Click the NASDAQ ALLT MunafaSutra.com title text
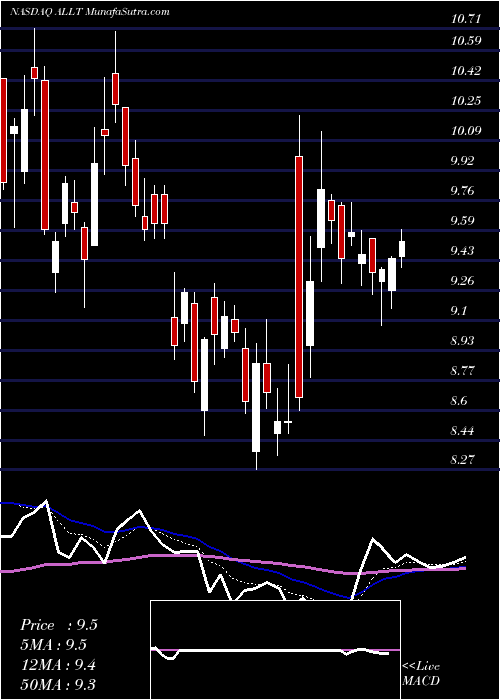Screen dimensions: 500x700 tap(89, 12)
